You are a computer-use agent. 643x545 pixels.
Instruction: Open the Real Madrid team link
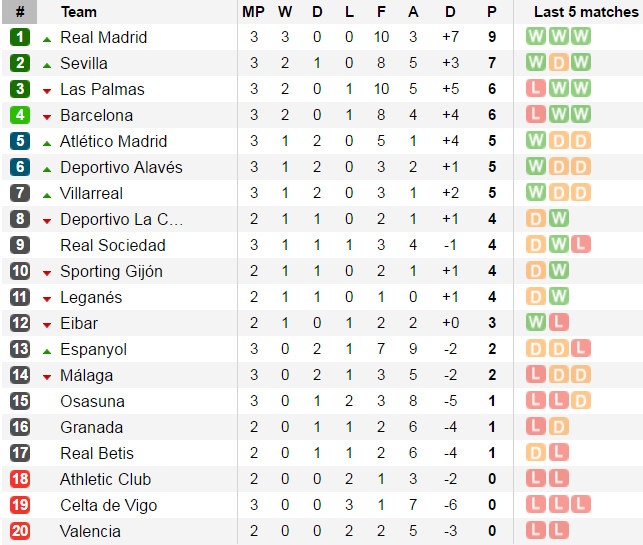click(103, 37)
